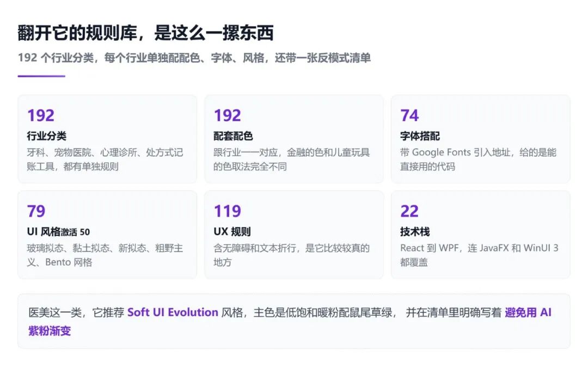Click description starting 含无障碍和文本折行
The width and height of the screenshot is (588, 369).
(292, 255)
